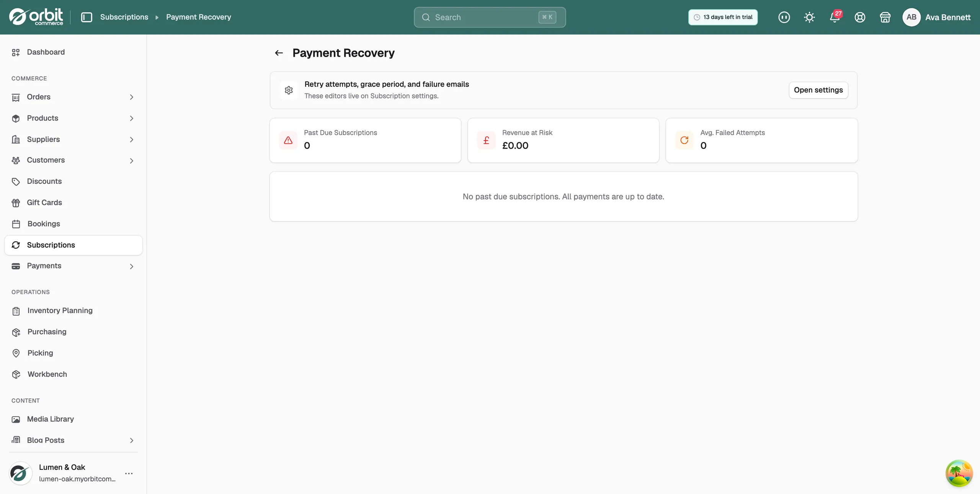The height and width of the screenshot is (494, 980).
Task: Open help lifebuoy icon
Action: pyautogui.click(x=860, y=17)
